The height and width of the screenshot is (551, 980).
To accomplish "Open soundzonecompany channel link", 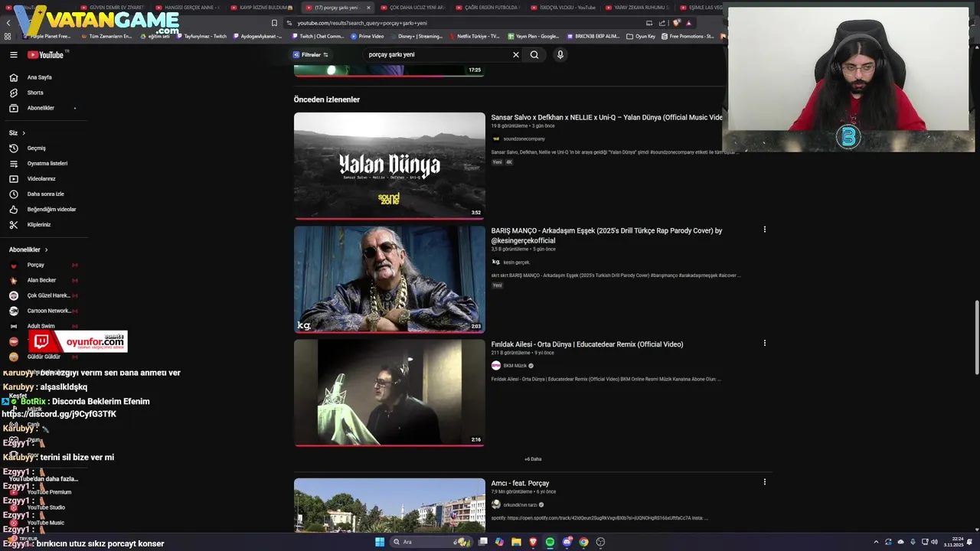I will coord(524,139).
